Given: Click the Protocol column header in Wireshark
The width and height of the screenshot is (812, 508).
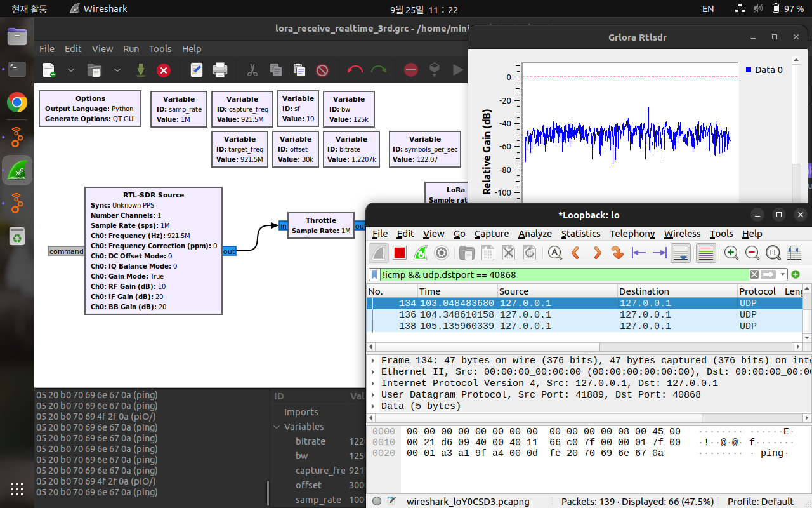Looking at the screenshot, I should point(760,291).
